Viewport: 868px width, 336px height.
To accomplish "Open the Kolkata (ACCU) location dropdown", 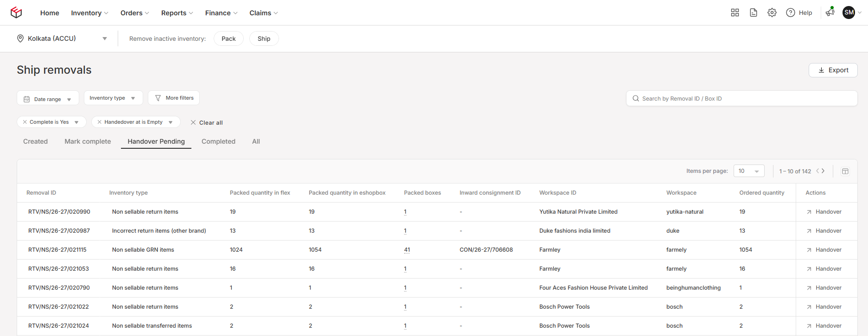I will [62, 38].
